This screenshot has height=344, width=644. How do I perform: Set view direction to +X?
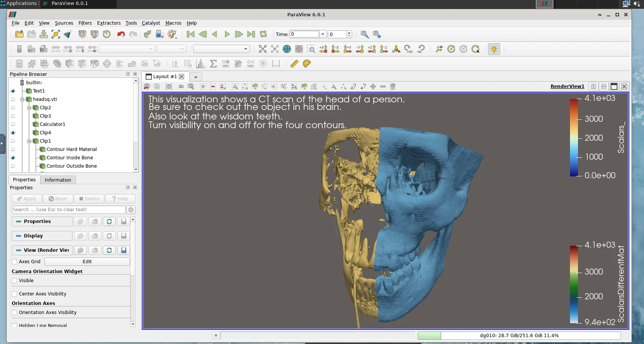pos(323,49)
